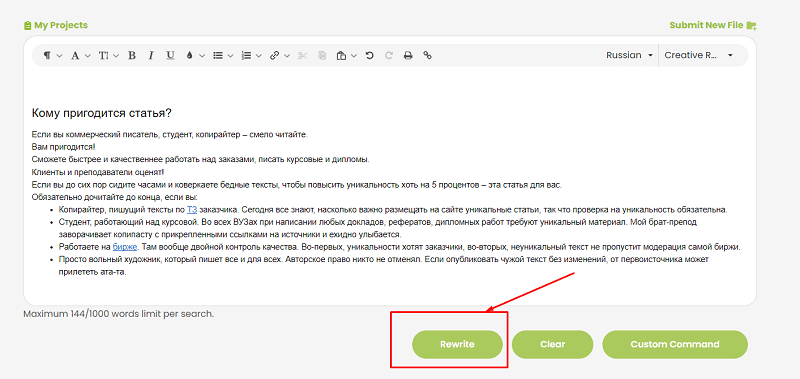Click the Submit New File folder icon

tap(752, 25)
